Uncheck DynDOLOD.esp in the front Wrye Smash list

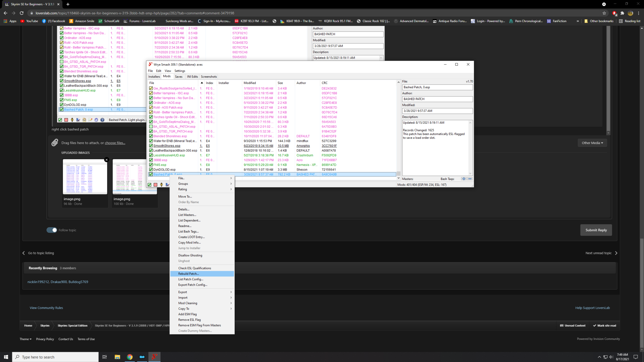(151, 170)
